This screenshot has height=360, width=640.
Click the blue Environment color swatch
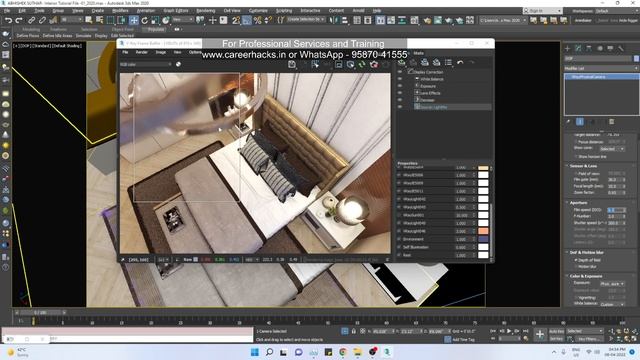(x=483, y=239)
